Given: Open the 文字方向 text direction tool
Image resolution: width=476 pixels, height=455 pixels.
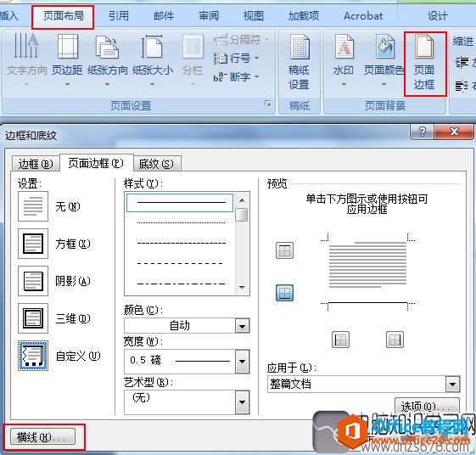Looking at the screenshot, I should pyautogui.click(x=26, y=59).
